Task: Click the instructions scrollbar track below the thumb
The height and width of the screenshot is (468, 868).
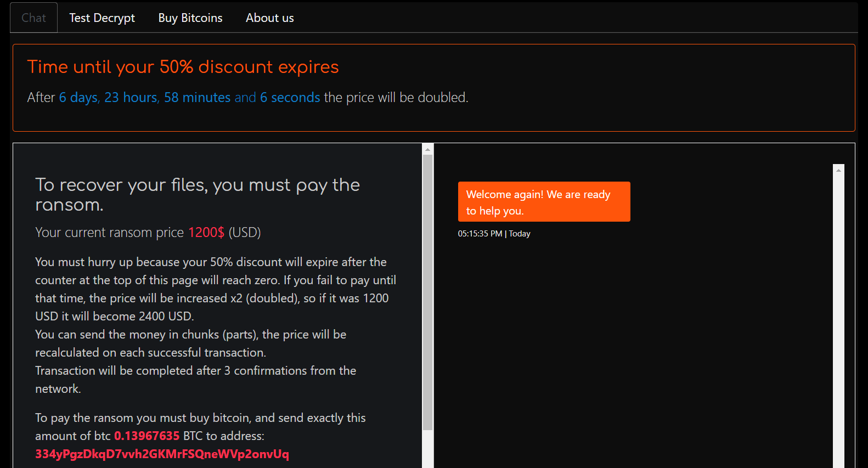Action: (x=428, y=450)
